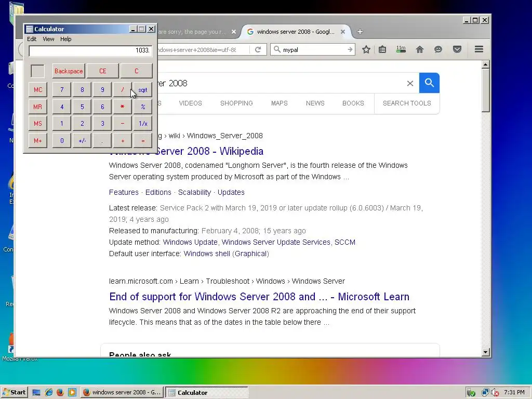Click the equals (=) calculator key

143,140
